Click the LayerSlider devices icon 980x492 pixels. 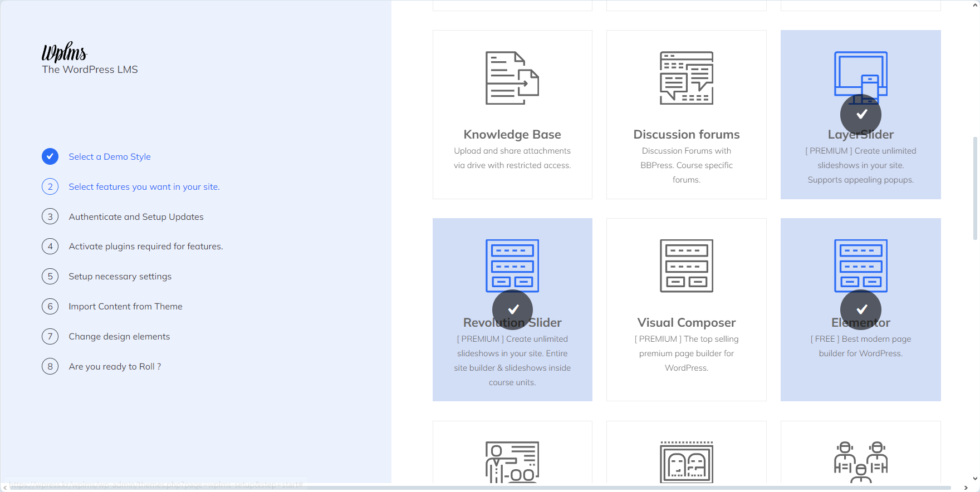pyautogui.click(x=861, y=77)
